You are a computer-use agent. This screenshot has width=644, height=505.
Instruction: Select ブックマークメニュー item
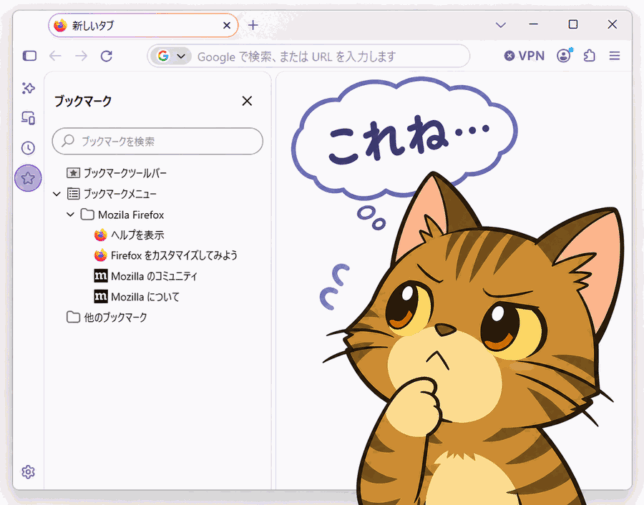[112, 194]
